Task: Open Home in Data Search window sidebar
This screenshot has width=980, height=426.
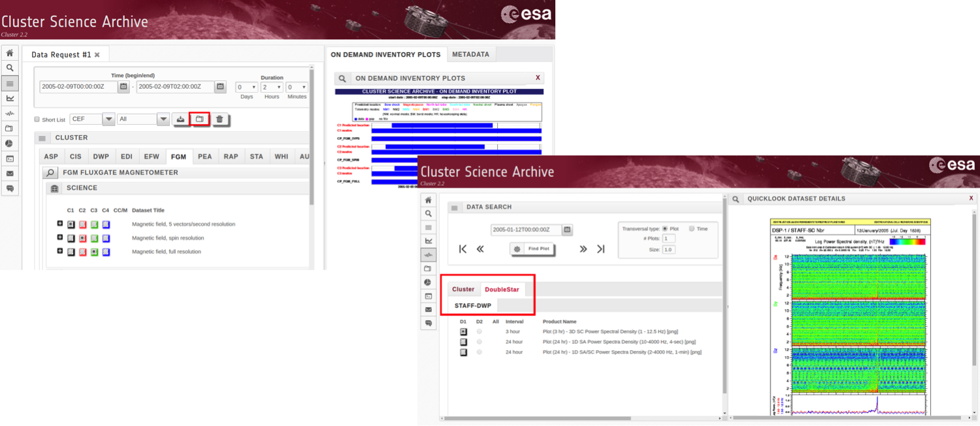Action: pos(429,200)
